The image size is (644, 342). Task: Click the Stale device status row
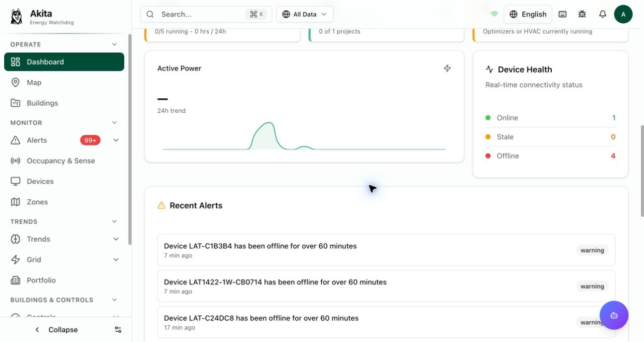click(550, 137)
